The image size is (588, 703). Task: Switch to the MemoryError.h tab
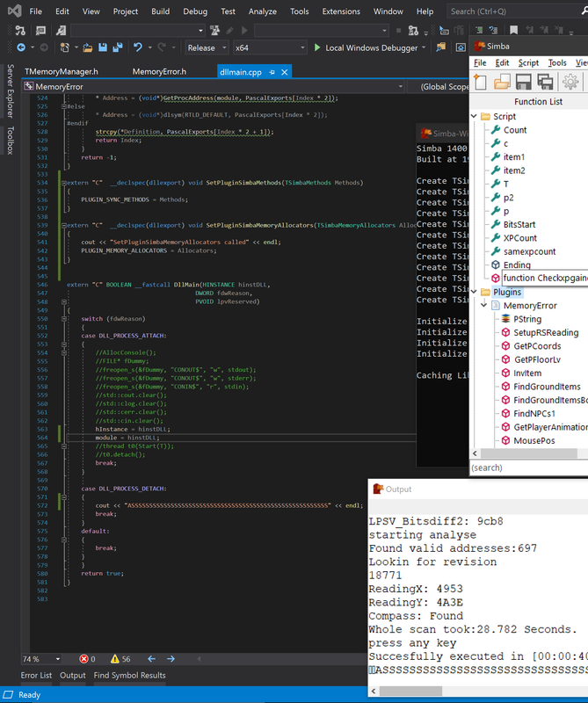point(159,72)
